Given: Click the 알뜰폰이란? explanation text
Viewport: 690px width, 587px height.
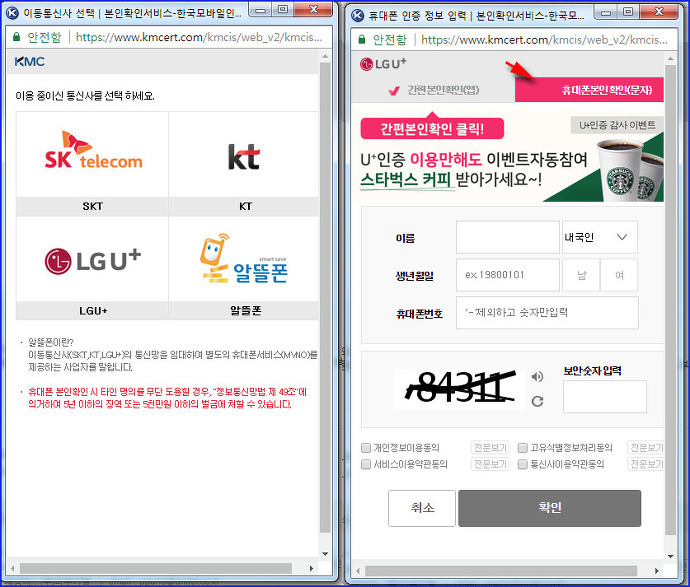Looking at the screenshot, I should click(x=172, y=355).
